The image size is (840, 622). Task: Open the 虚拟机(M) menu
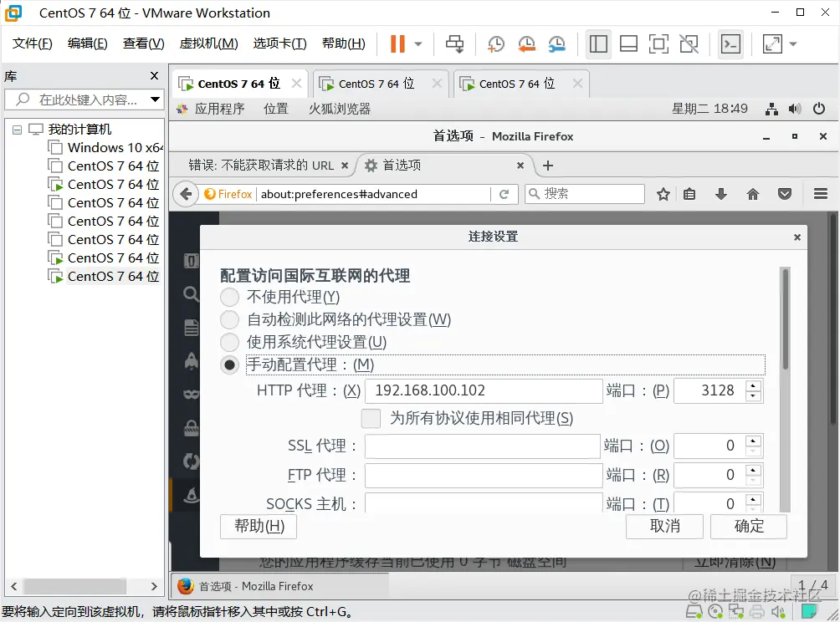(209, 43)
